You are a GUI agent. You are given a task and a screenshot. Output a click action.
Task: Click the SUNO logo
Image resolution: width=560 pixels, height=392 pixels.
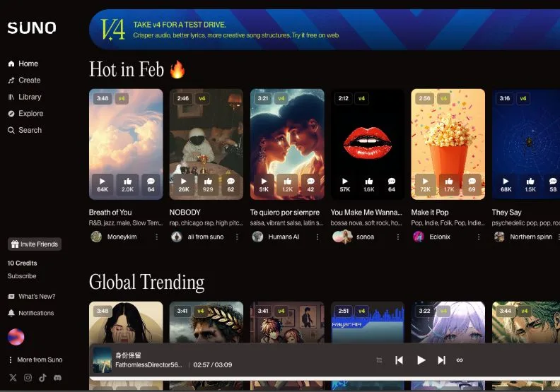(31, 28)
